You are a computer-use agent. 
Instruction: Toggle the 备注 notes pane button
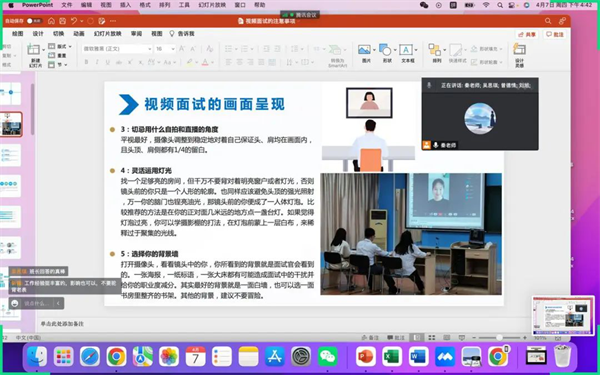tap(370, 338)
